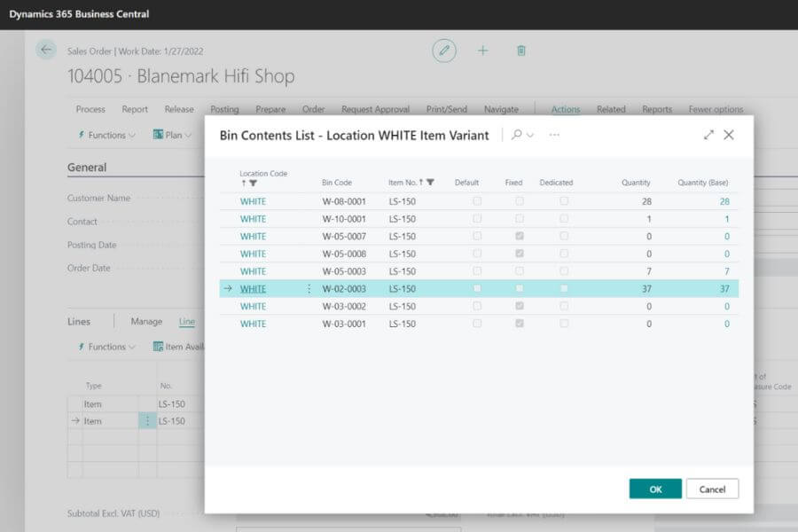Open Quantity (Base) 7 link for W-05-0003
The height and width of the screenshot is (532, 798).
(x=727, y=271)
